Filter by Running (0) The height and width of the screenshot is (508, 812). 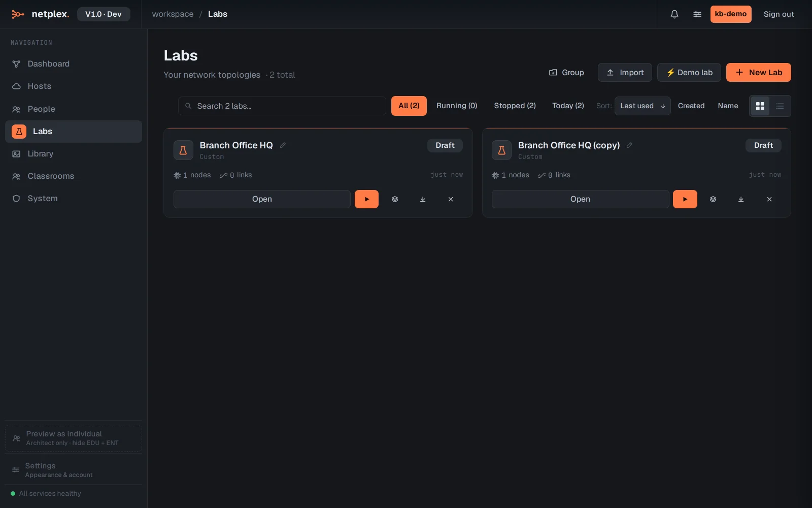[x=457, y=106]
